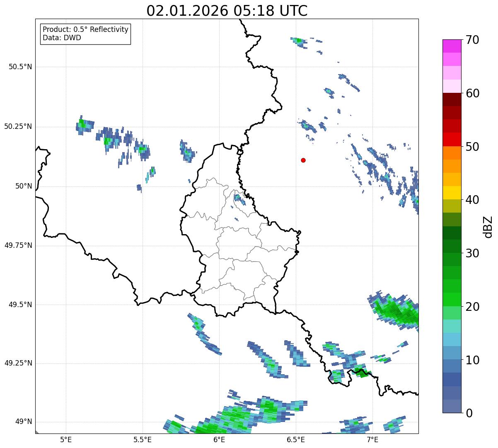Click the dBZ colorbar axis label
Image resolution: width=498 pixels, height=448 pixels.
pyautogui.click(x=488, y=226)
